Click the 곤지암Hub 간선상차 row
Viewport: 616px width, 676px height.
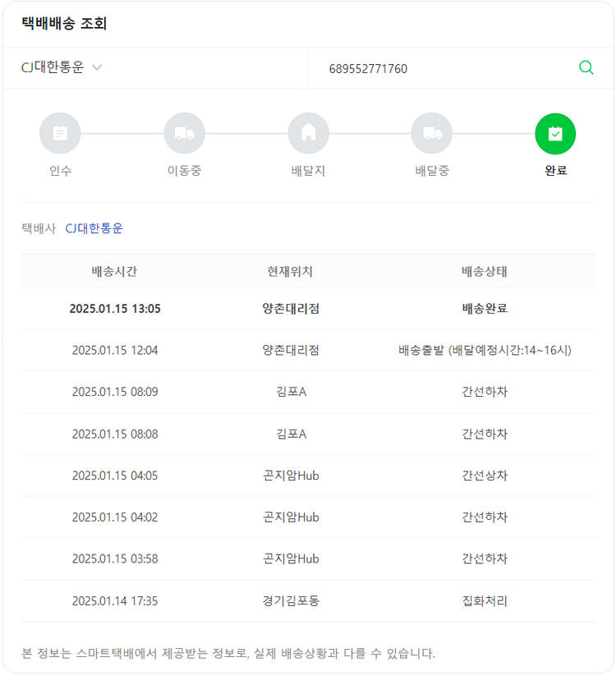point(308,475)
